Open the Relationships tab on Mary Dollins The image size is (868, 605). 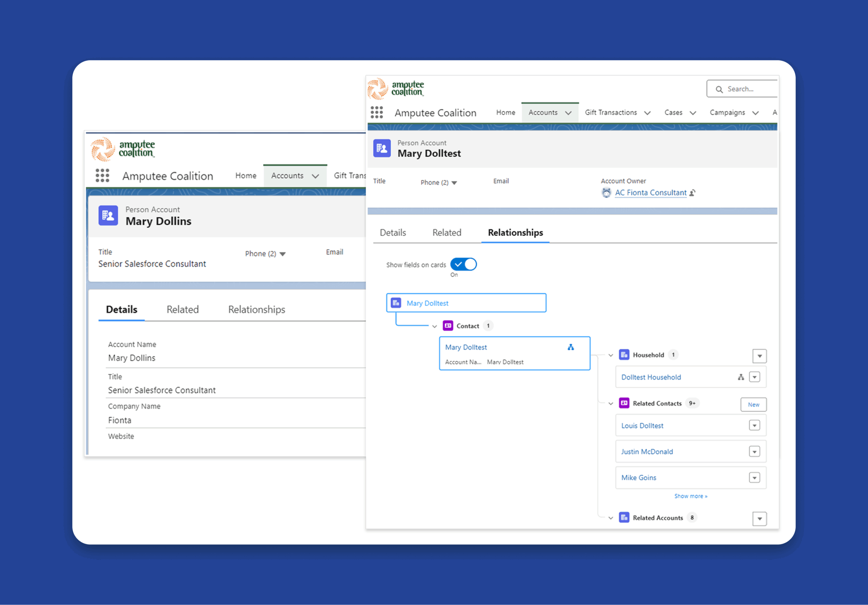(256, 309)
